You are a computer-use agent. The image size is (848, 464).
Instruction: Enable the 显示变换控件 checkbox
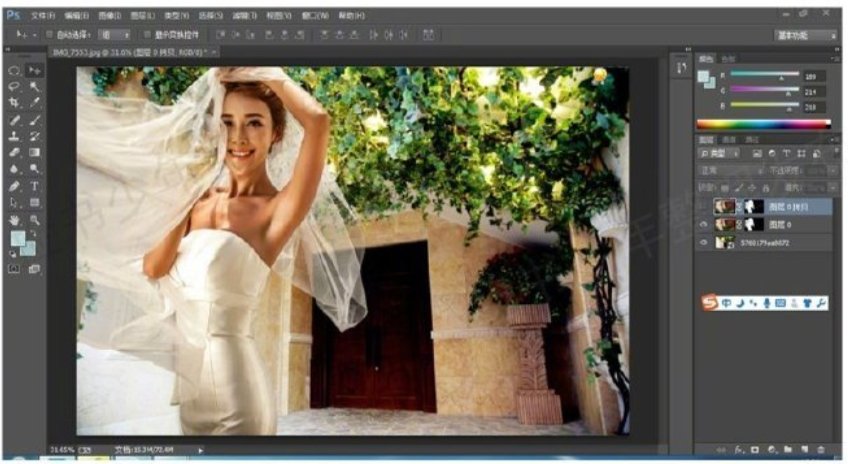tap(146, 34)
